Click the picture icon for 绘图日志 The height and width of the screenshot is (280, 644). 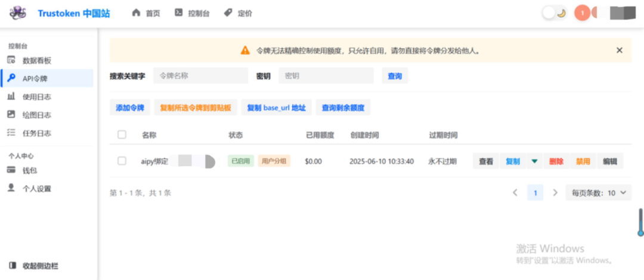coord(11,115)
